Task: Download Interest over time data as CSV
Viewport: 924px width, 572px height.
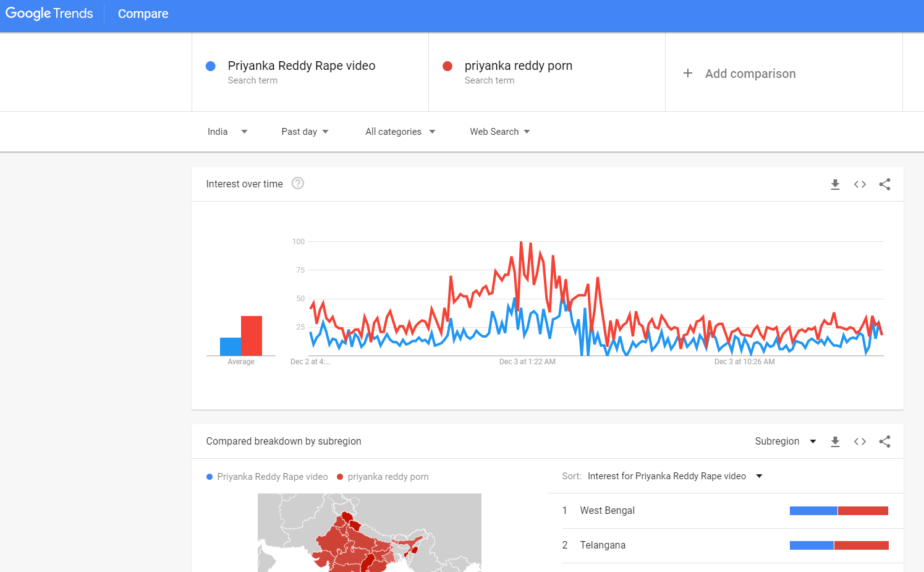Action: click(x=835, y=184)
